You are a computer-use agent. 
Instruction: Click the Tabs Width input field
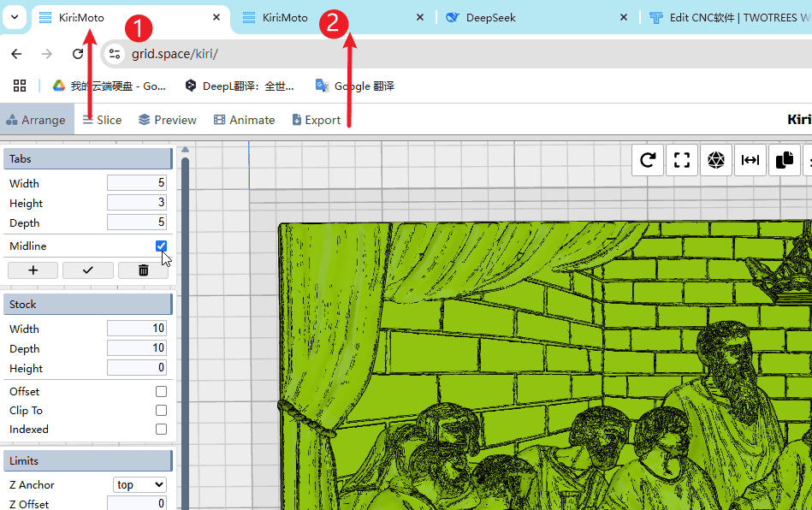[x=136, y=183]
